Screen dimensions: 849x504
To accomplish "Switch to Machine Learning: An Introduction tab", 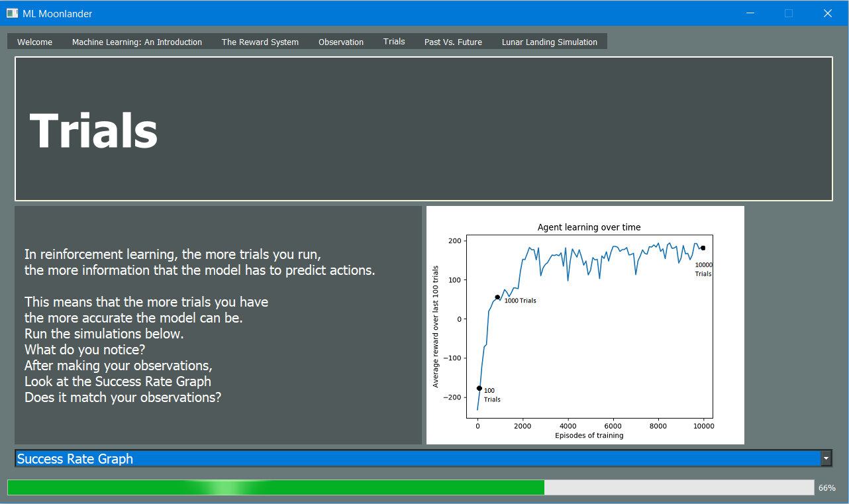I will coord(137,42).
